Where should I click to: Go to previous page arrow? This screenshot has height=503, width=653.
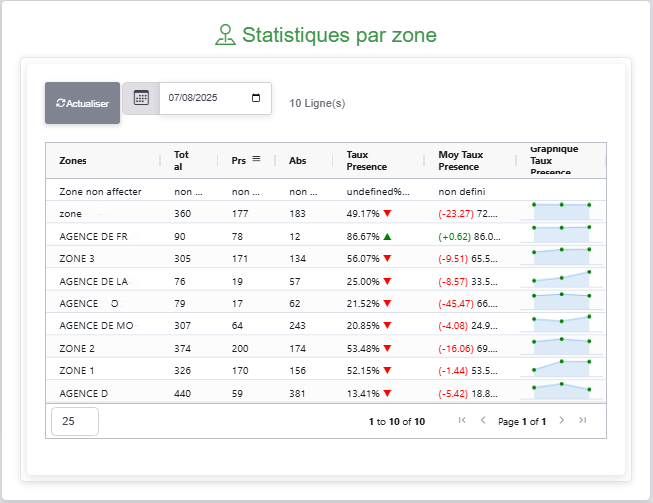[483, 420]
